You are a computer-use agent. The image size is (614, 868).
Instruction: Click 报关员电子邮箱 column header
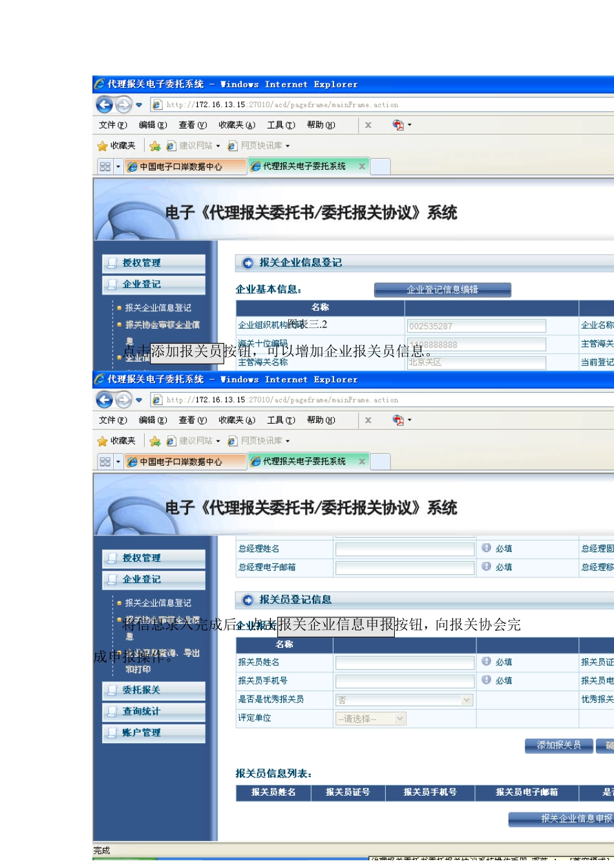coord(527,792)
